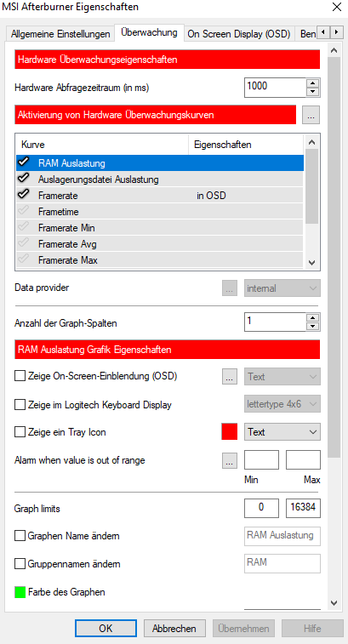Click the Übernehmen button
The image size is (348, 644).
coord(243,629)
